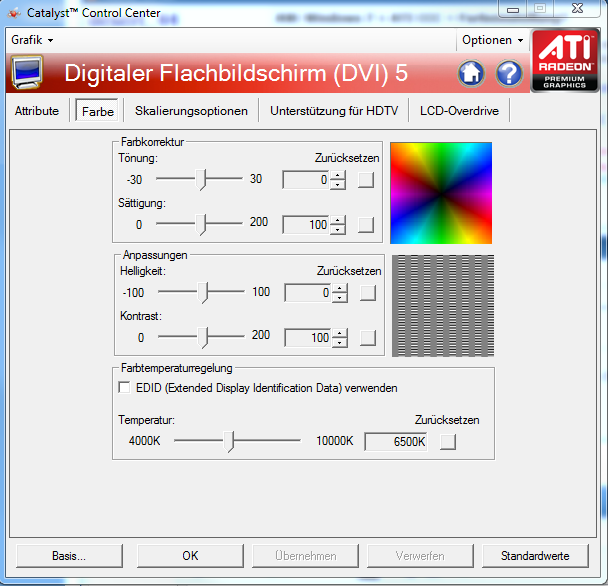Click the Sättigung value field showing 100

pyautogui.click(x=306, y=225)
